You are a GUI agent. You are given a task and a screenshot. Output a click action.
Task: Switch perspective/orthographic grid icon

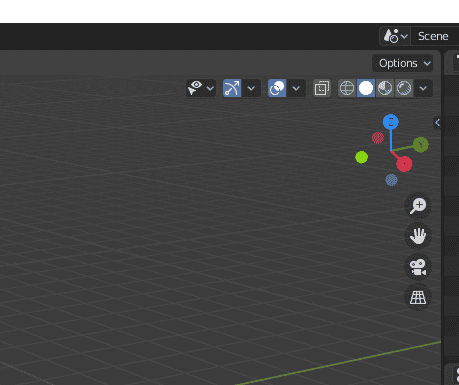[x=418, y=297]
